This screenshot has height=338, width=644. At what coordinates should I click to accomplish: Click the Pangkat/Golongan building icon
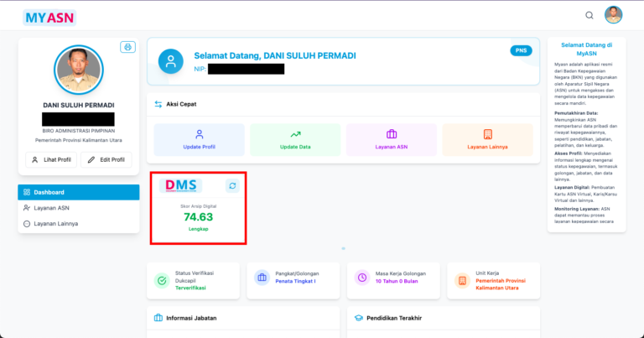click(x=262, y=278)
